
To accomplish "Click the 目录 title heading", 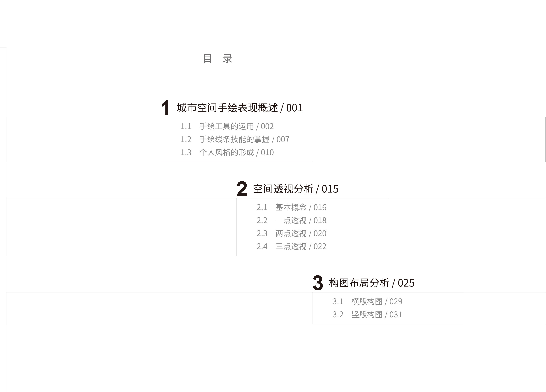I will tap(218, 59).
